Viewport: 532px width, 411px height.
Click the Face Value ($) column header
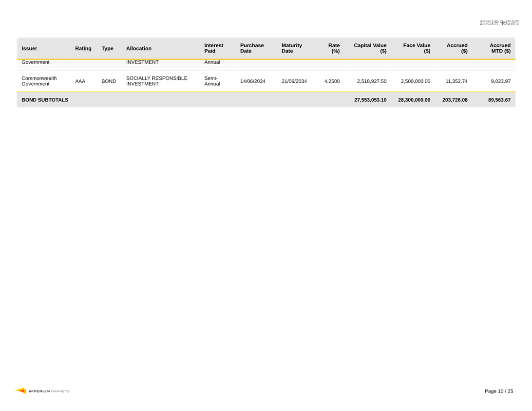(417, 48)
